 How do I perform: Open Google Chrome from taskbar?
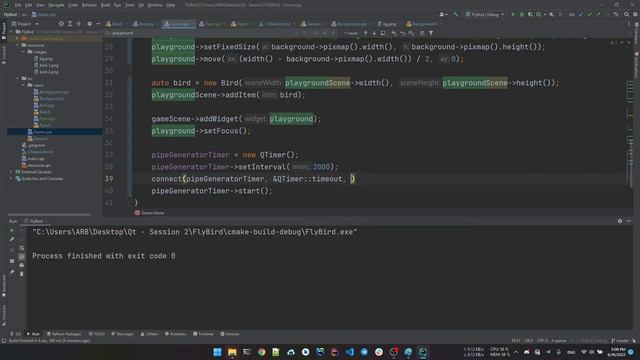click(262, 352)
